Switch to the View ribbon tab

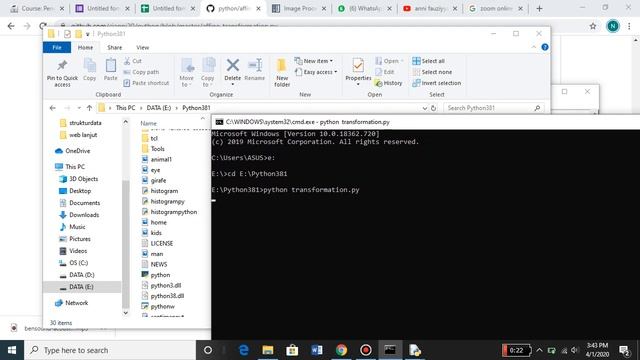pos(142,47)
